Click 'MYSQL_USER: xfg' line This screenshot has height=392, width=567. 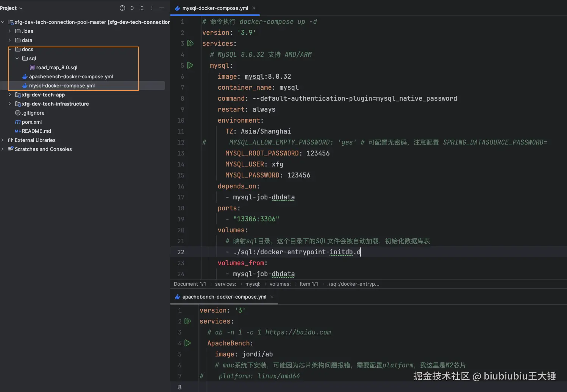point(255,164)
